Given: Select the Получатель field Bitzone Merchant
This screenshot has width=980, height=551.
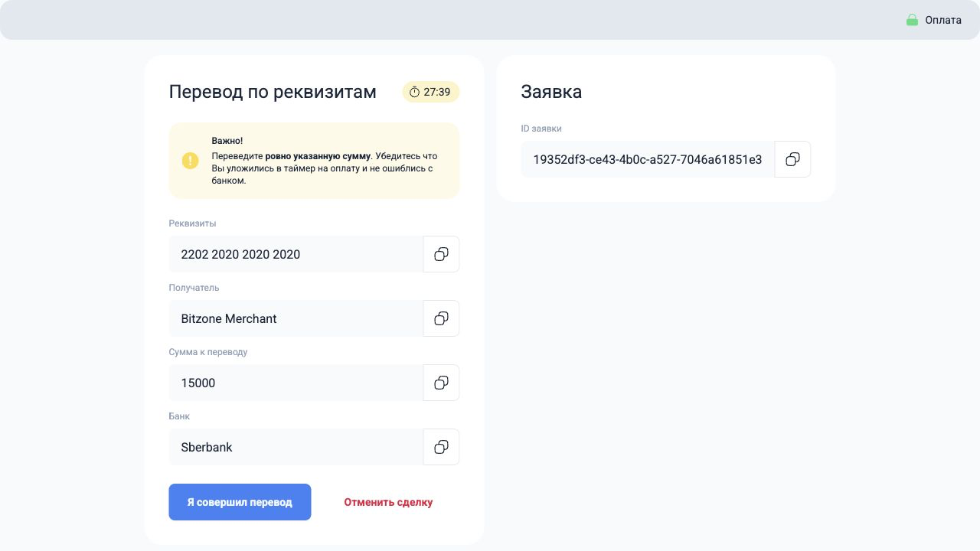Looking at the screenshot, I should [296, 318].
